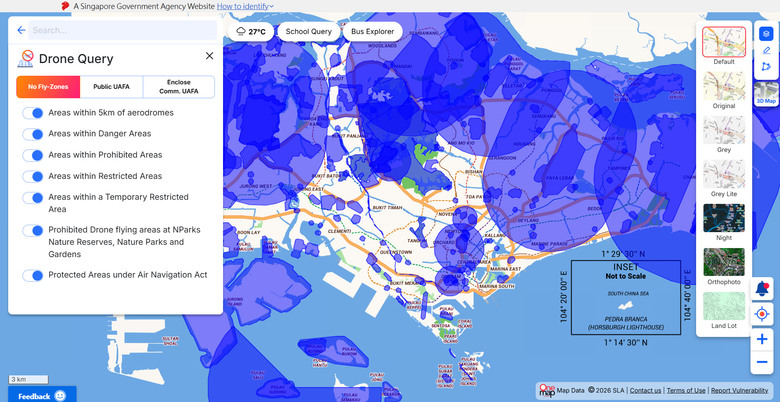Image resolution: width=780 pixels, height=402 pixels.
Task: Open the basemap layers button
Action: 766,33
